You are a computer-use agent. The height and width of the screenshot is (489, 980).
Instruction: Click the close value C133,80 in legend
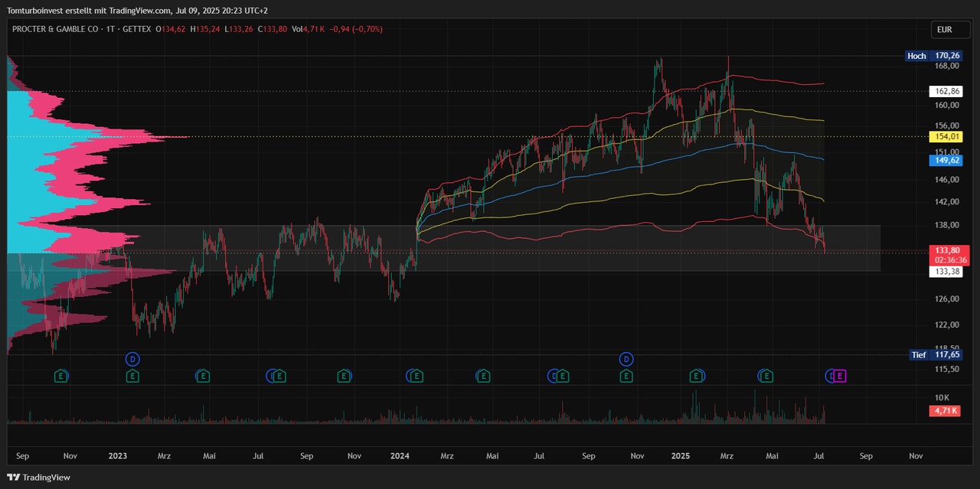pos(271,29)
